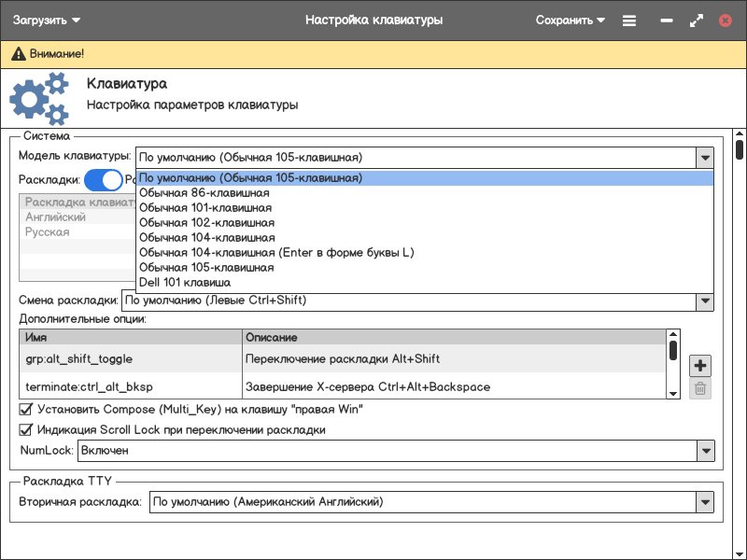Uncheck Compose (Multi_Key) on right Win checkbox
Viewport: 747px width, 560px height.
(x=26, y=409)
